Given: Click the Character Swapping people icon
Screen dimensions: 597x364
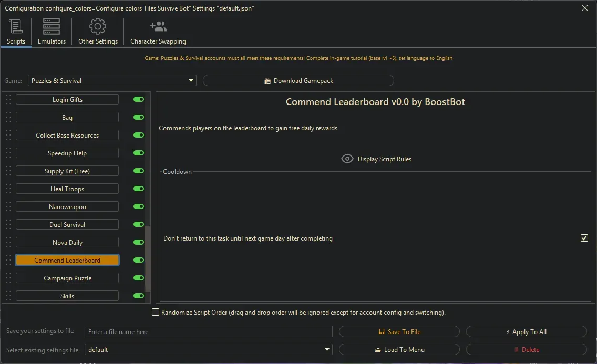Looking at the screenshot, I should coord(158,26).
